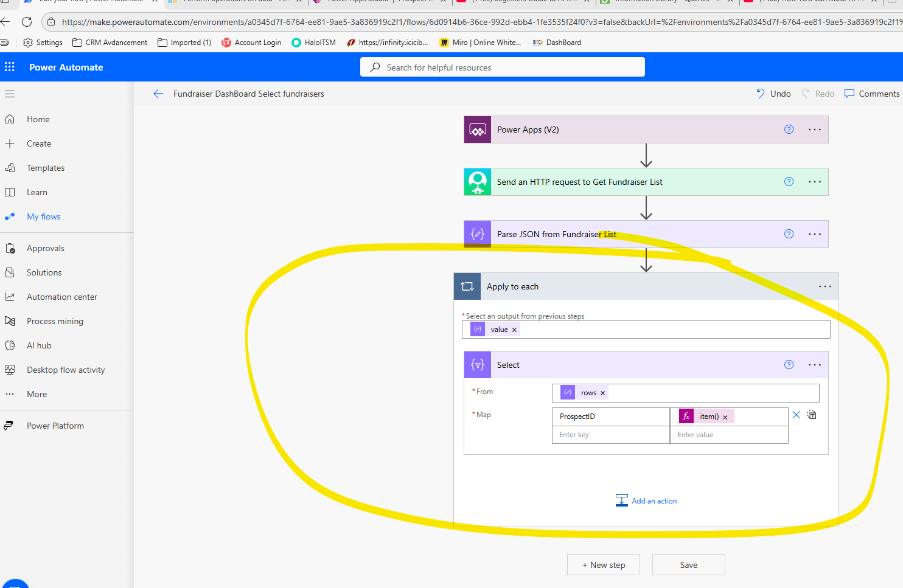Open Miro Online Whiteboard bookmark
This screenshot has width=903, height=588.
480,43
